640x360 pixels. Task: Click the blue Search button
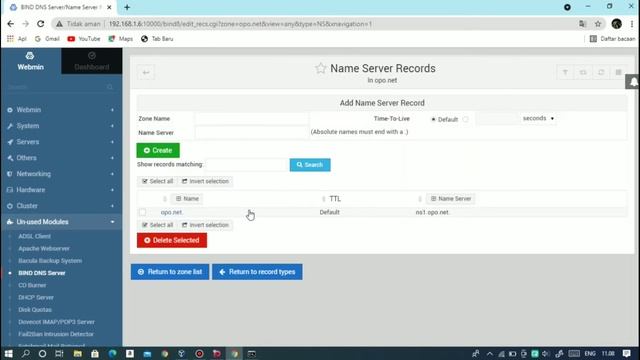(310, 165)
